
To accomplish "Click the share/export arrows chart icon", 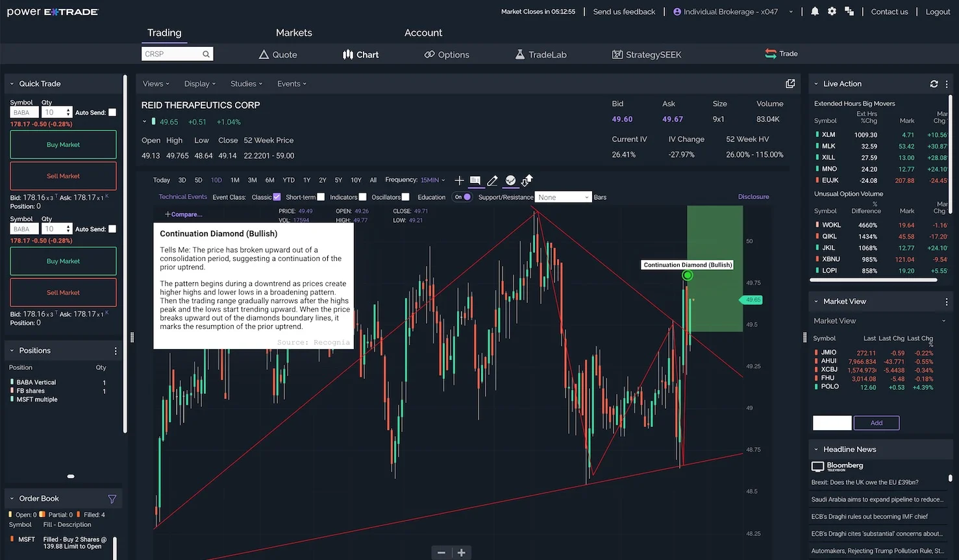I will tap(527, 180).
